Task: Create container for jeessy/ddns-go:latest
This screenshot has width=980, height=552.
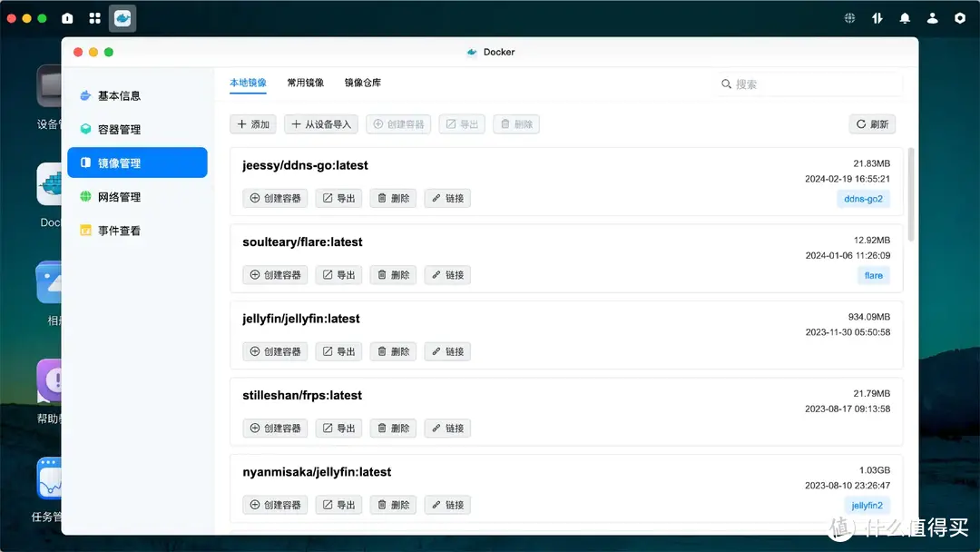Action: click(275, 198)
